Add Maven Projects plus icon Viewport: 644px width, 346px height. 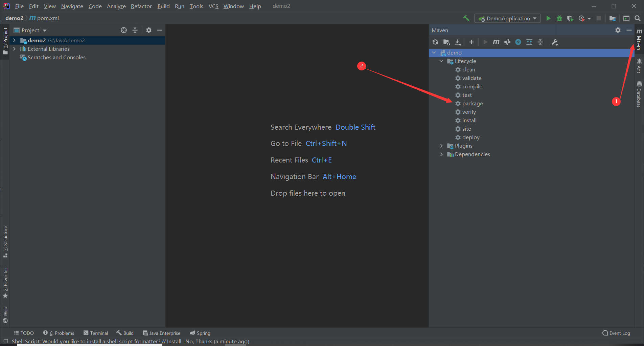tap(471, 42)
